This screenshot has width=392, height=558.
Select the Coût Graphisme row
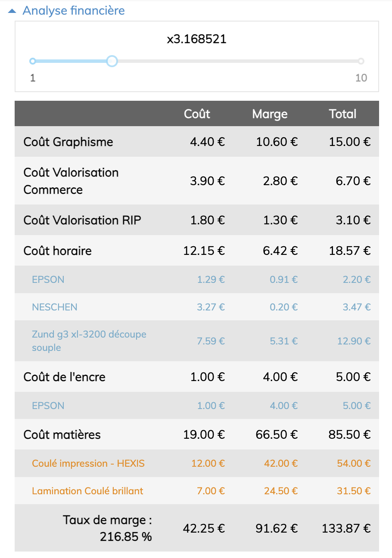coord(68,142)
